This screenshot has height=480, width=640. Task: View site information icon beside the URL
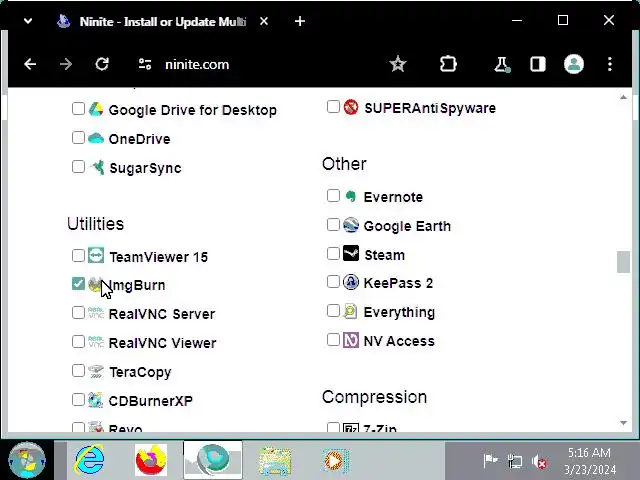[x=145, y=64]
